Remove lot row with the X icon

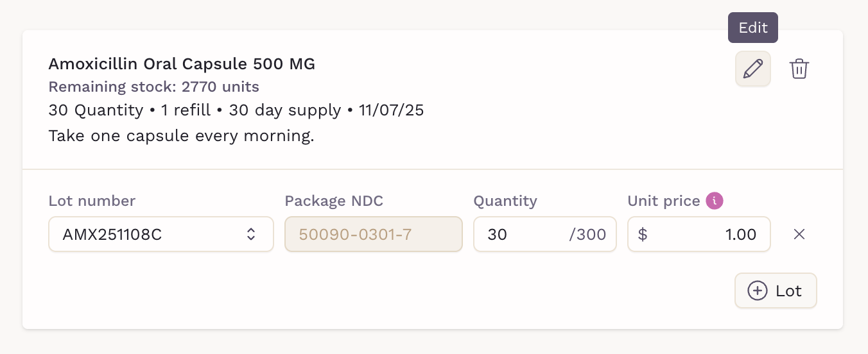pyautogui.click(x=799, y=234)
